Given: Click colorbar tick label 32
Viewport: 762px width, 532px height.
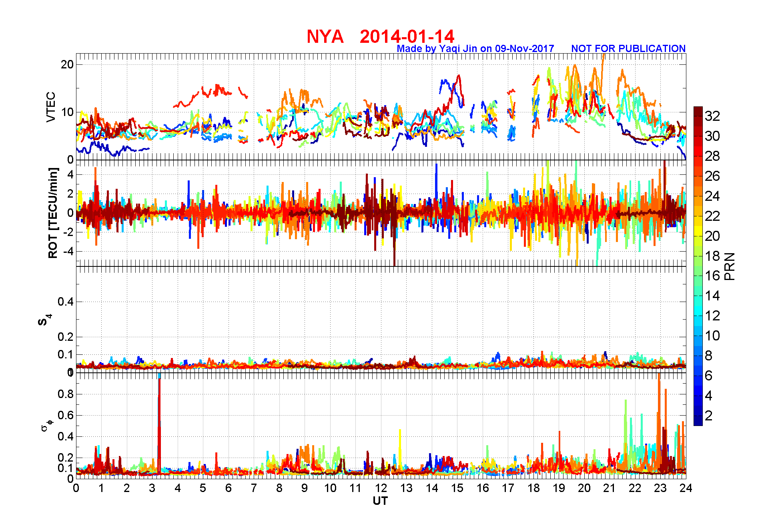Looking at the screenshot, I should (712, 116).
